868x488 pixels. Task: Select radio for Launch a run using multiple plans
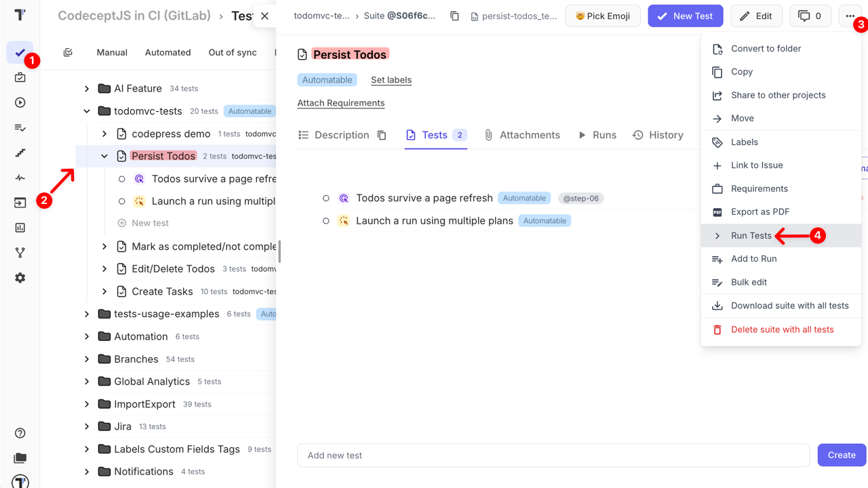pyautogui.click(x=326, y=221)
